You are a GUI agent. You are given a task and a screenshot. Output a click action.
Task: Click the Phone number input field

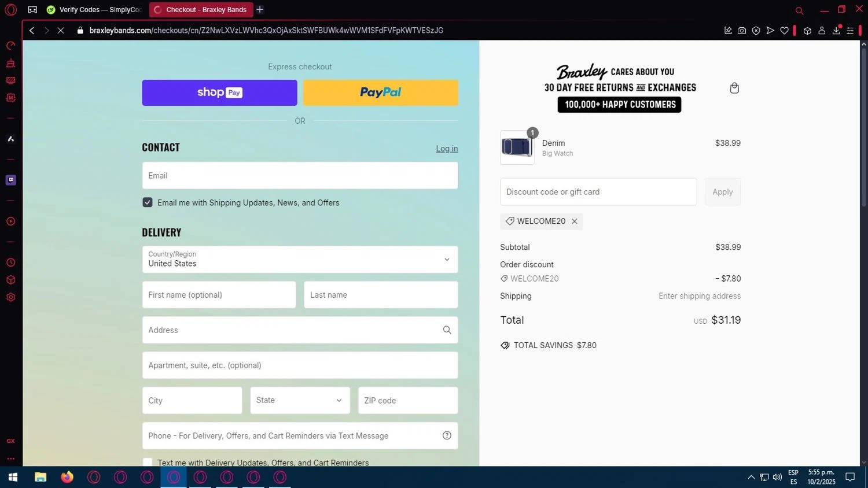[x=300, y=435]
